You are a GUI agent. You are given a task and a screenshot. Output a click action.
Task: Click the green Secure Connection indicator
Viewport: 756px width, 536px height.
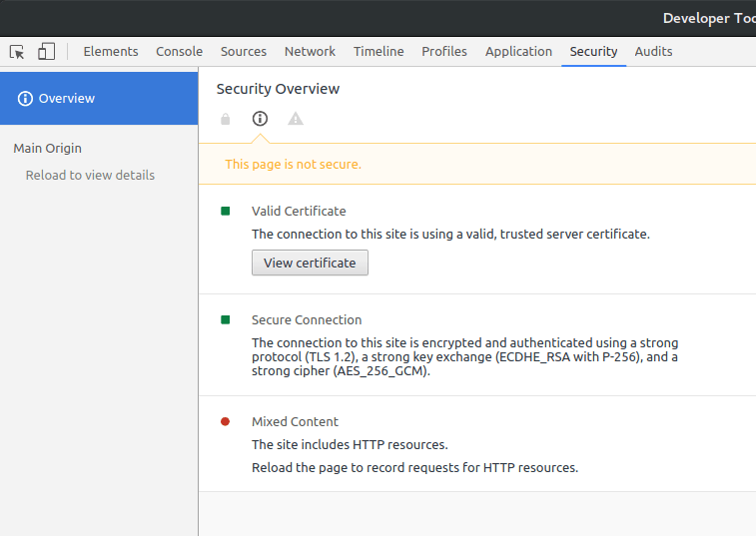(226, 319)
